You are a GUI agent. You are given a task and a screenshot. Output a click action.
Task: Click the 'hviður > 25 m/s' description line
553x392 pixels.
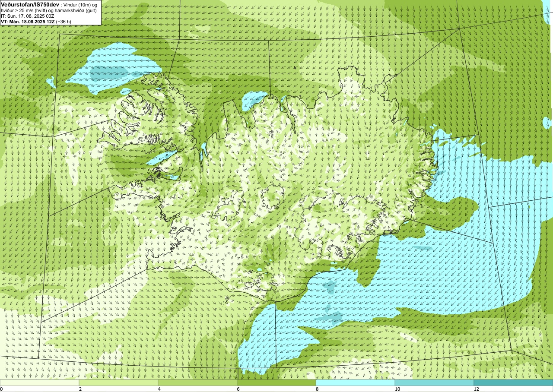click(x=49, y=10)
